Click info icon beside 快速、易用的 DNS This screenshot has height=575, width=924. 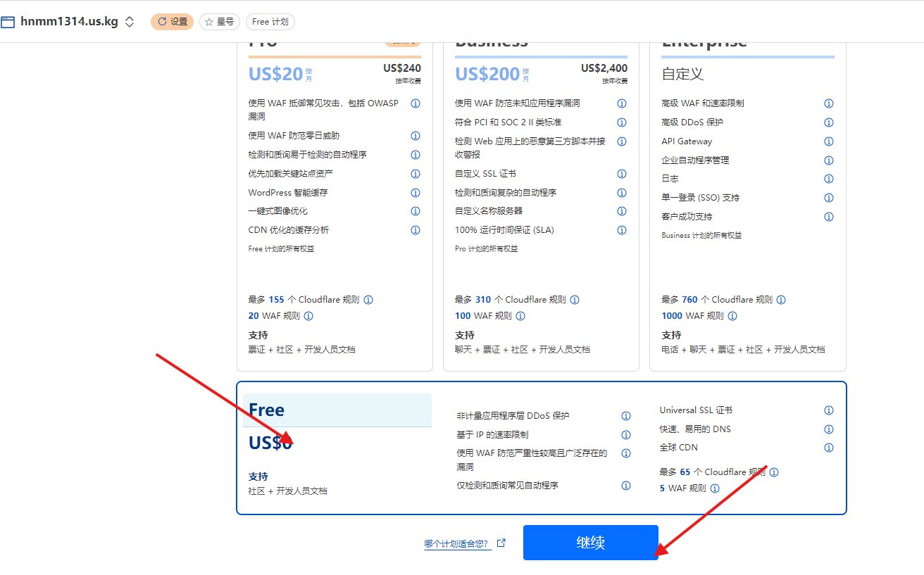829,429
